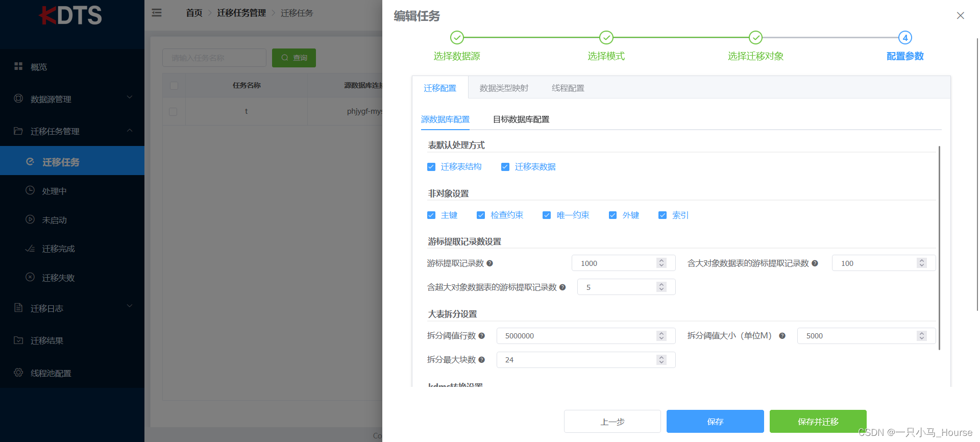Click the KDTS logo

click(70, 15)
